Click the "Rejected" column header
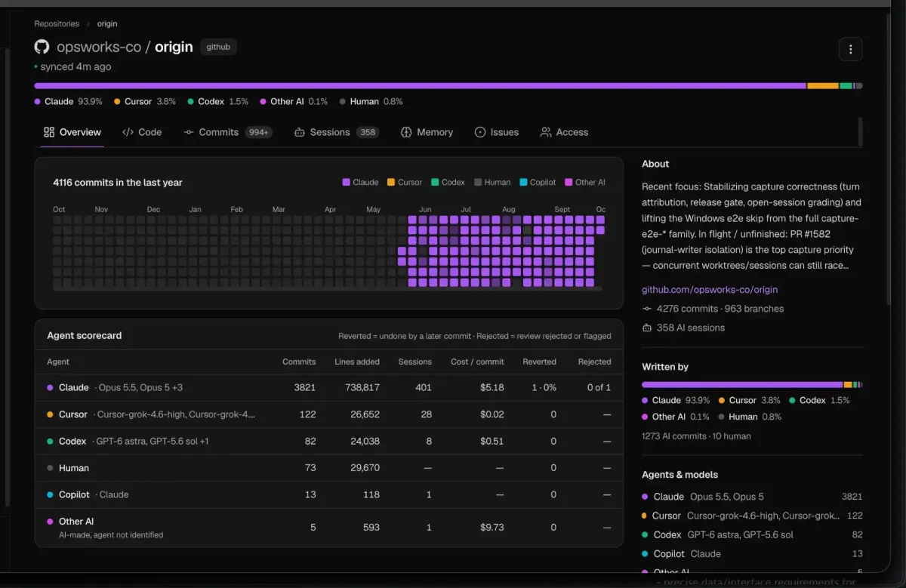Screen dimensions: 906x588 [595, 362]
